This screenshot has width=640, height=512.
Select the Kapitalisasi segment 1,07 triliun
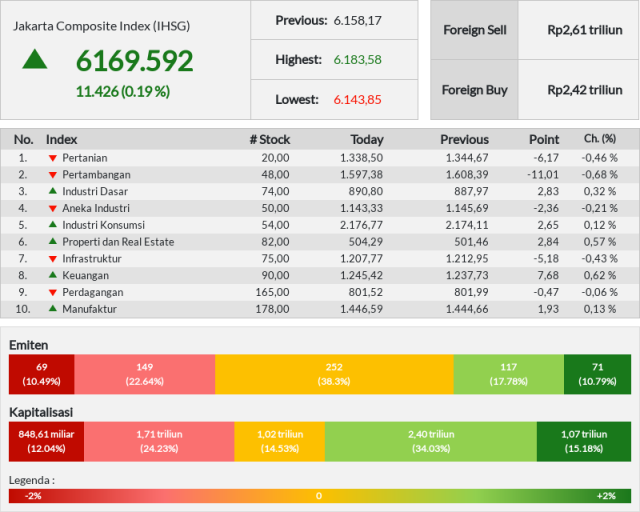(584, 442)
